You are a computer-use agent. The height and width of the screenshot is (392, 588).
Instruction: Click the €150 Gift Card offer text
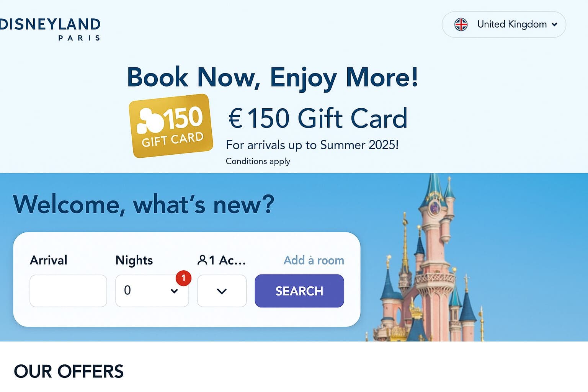point(318,118)
